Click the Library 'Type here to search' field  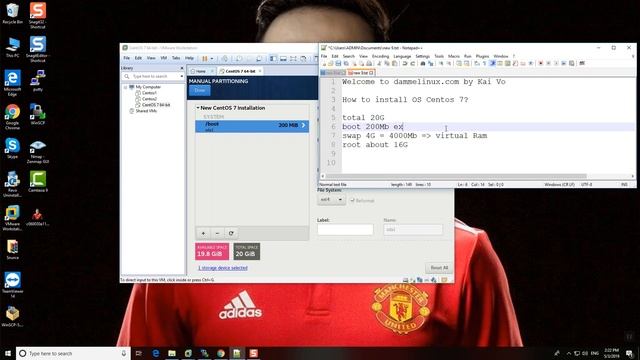tap(153, 76)
